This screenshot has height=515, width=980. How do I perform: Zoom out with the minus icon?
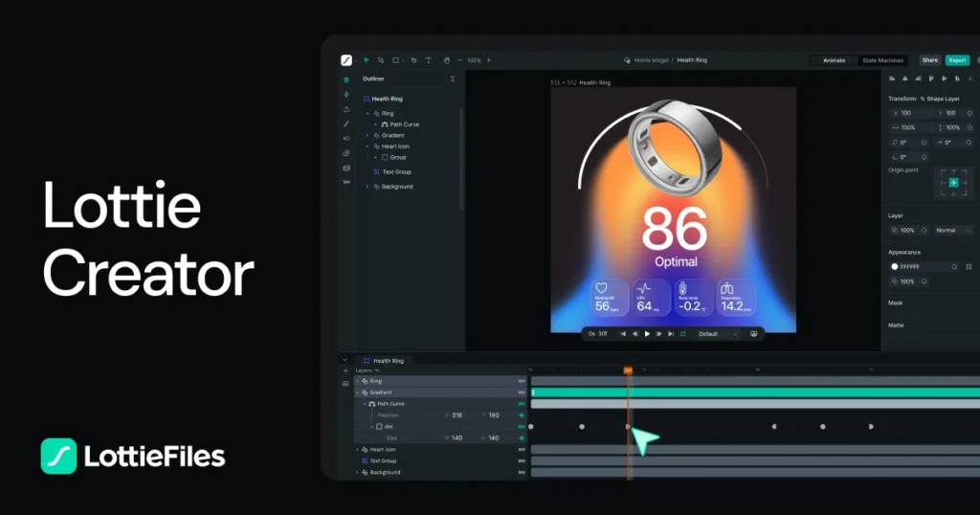click(x=460, y=60)
